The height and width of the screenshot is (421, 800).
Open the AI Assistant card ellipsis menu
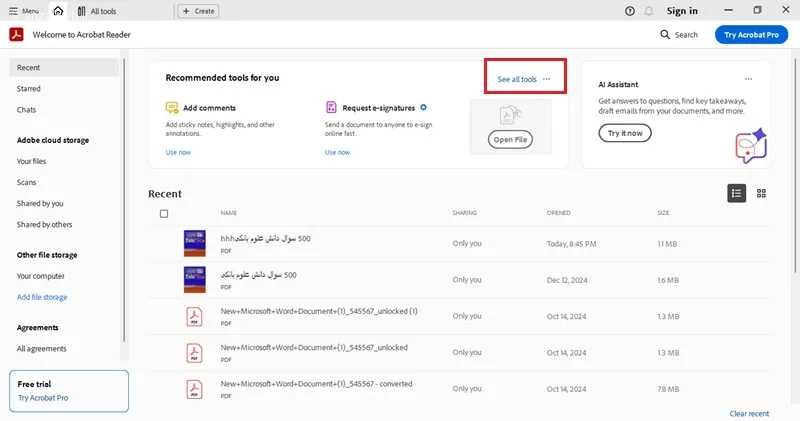tap(748, 79)
